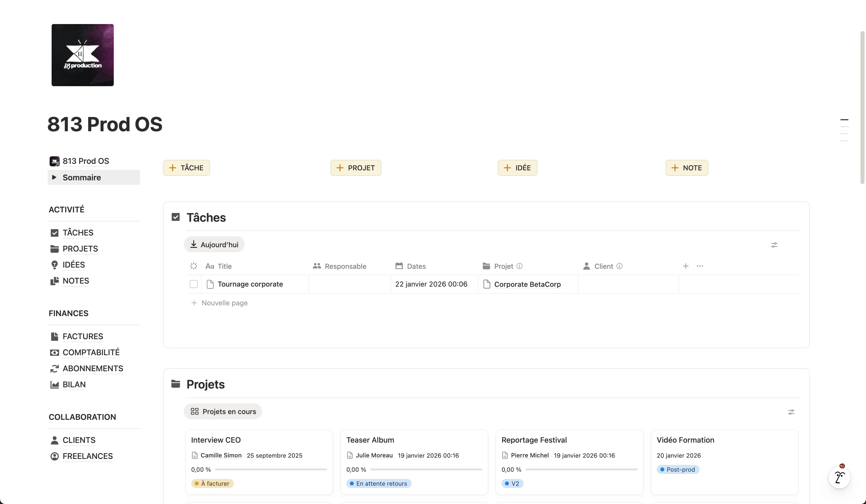Switch to the Projets en cours view
Image resolution: width=866 pixels, height=504 pixels.
223,411
